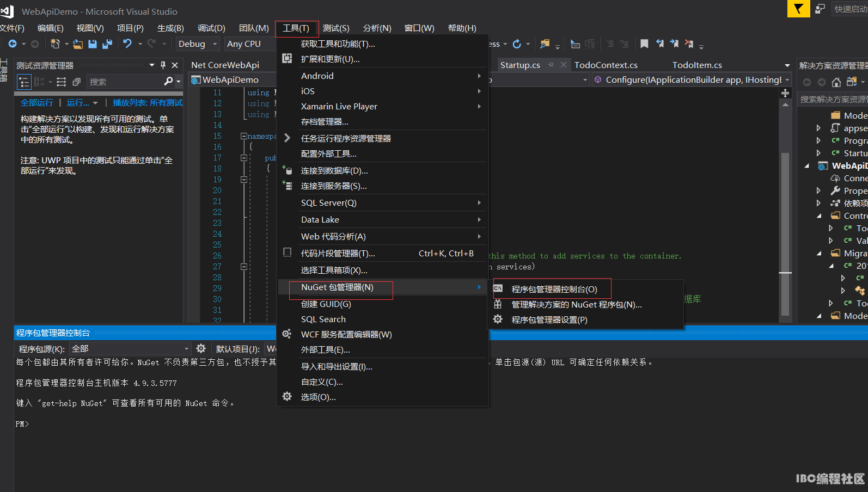Click the browser refresh icon in toolbar
Image resolution: width=868 pixels, height=492 pixels.
(517, 44)
